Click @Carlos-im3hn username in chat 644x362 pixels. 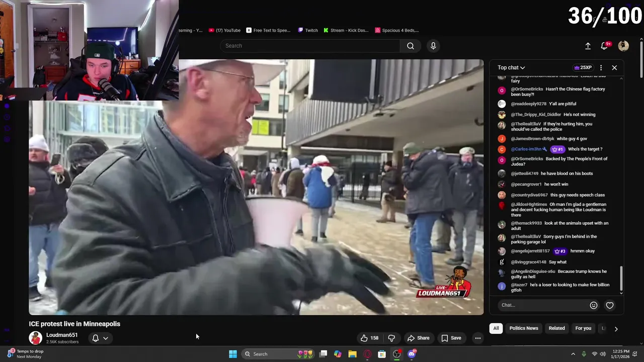pos(526,149)
